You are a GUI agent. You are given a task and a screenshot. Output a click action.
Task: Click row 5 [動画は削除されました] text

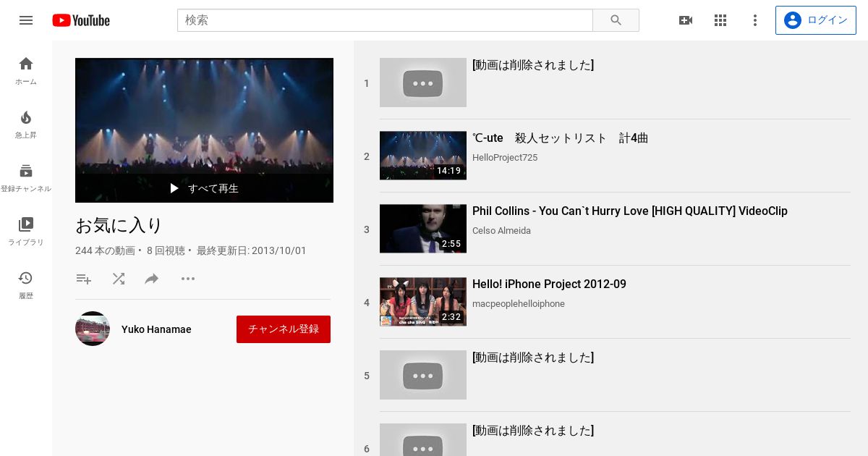(x=533, y=358)
